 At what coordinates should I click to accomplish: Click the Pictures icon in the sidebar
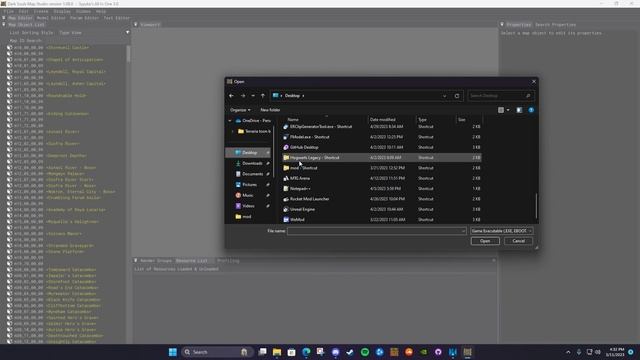click(238, 184)
